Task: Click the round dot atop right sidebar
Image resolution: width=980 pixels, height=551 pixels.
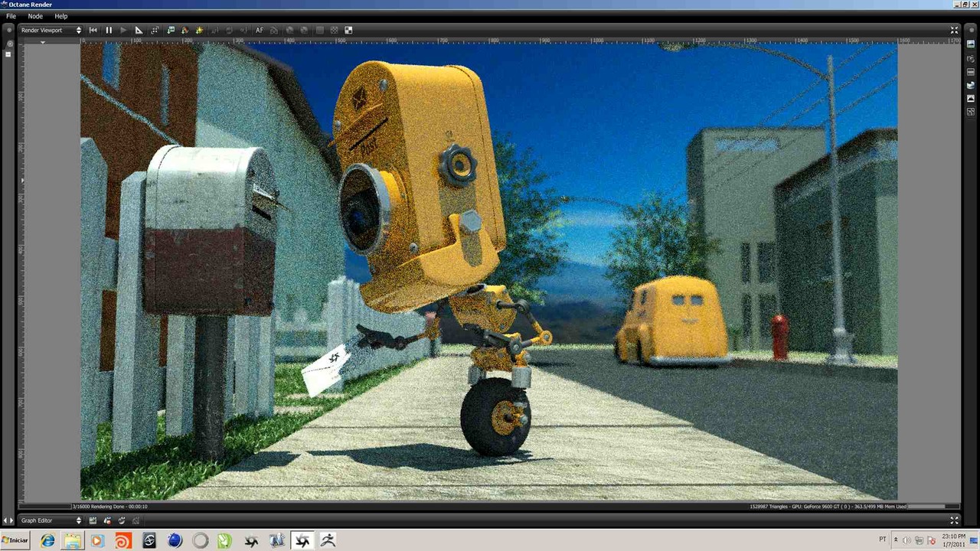Action: point(971,30)
